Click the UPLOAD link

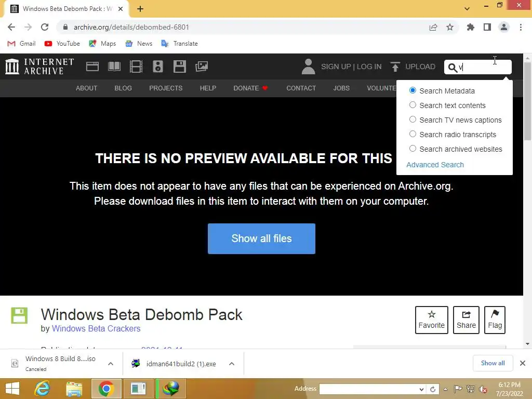coord(420,66)
